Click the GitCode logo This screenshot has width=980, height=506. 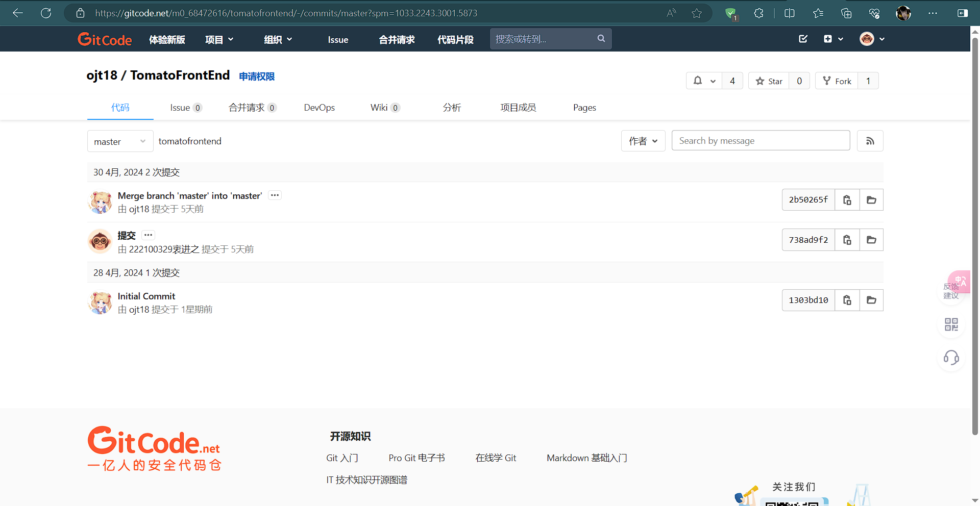105,39
